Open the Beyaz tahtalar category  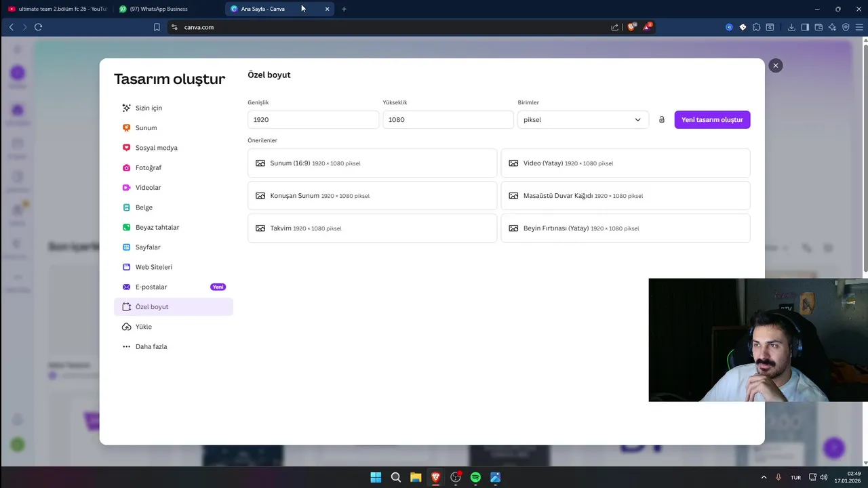point(174,227)
